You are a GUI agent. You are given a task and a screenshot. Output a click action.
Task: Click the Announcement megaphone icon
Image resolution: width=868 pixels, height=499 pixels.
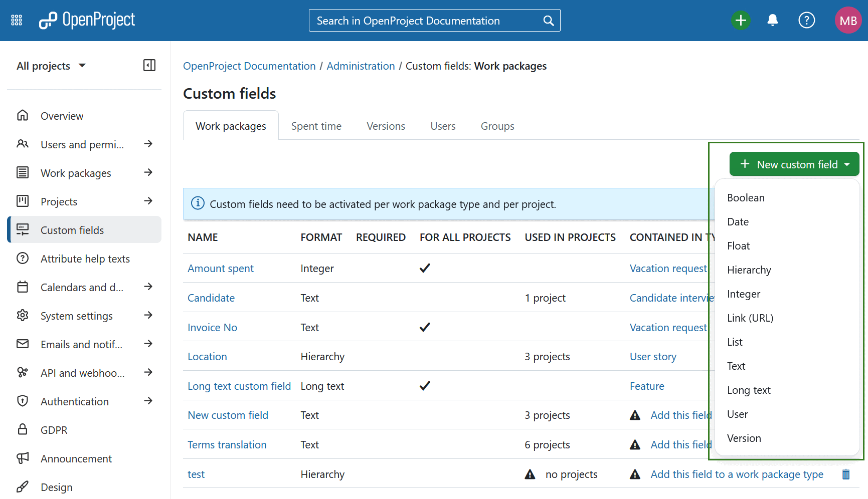point(23,458)
